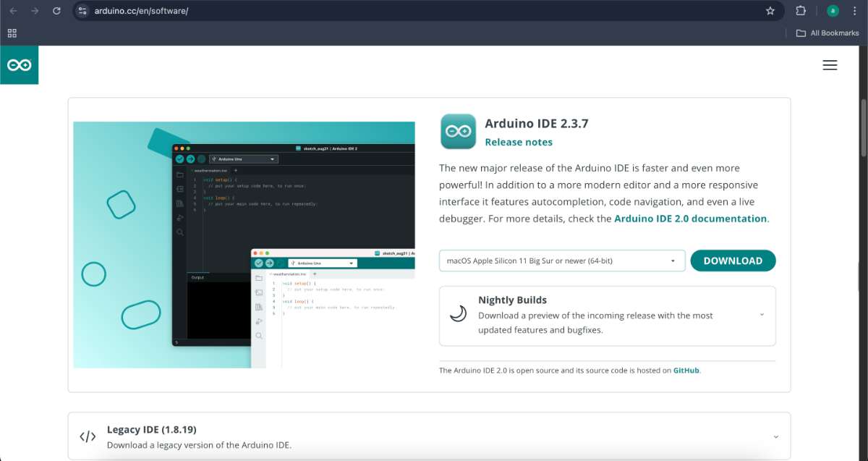
Task: Click the Arduino IDE 2.3.7 heading
Action: (537, 123)
